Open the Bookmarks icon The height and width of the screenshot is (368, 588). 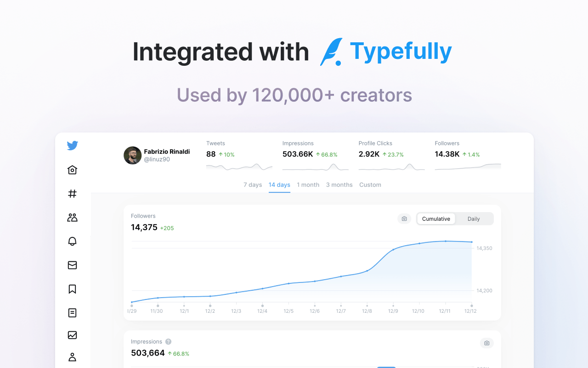(x=72, y=289)
